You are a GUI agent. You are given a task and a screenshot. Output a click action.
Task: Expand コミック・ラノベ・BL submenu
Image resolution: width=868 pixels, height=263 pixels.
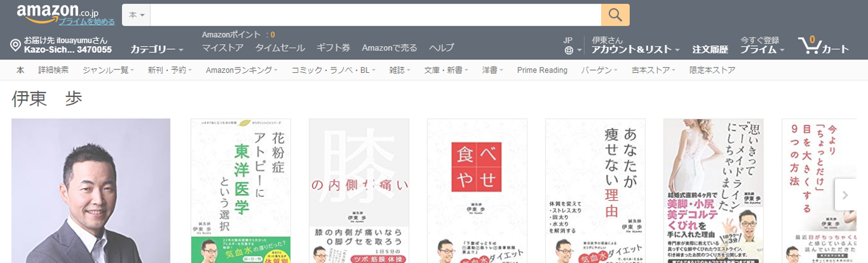[x=333, y=70]
